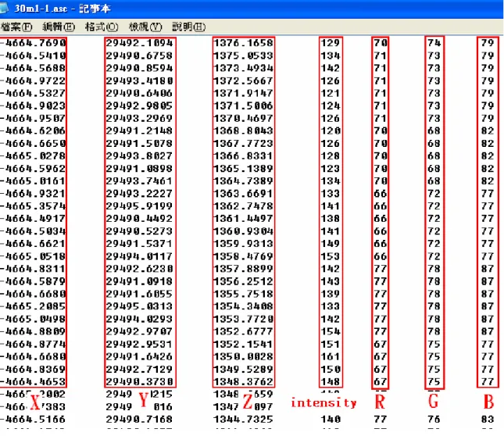Screen dimensions: 504x436
Task: Click the X value -4665.2085
Action: [33, 306]
